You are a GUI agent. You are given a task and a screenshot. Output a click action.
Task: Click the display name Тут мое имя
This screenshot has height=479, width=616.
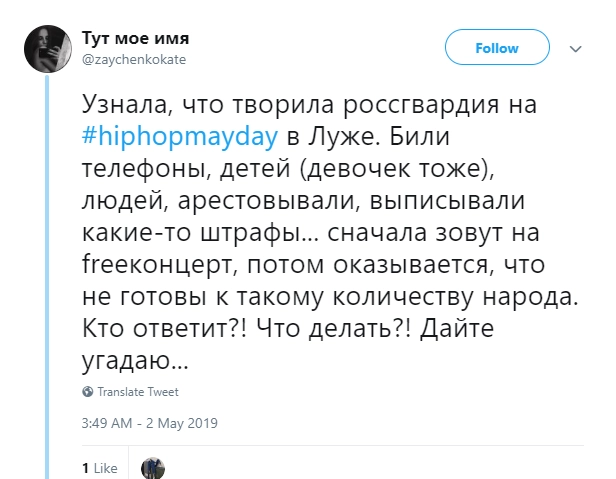click(x=134, y=38)
